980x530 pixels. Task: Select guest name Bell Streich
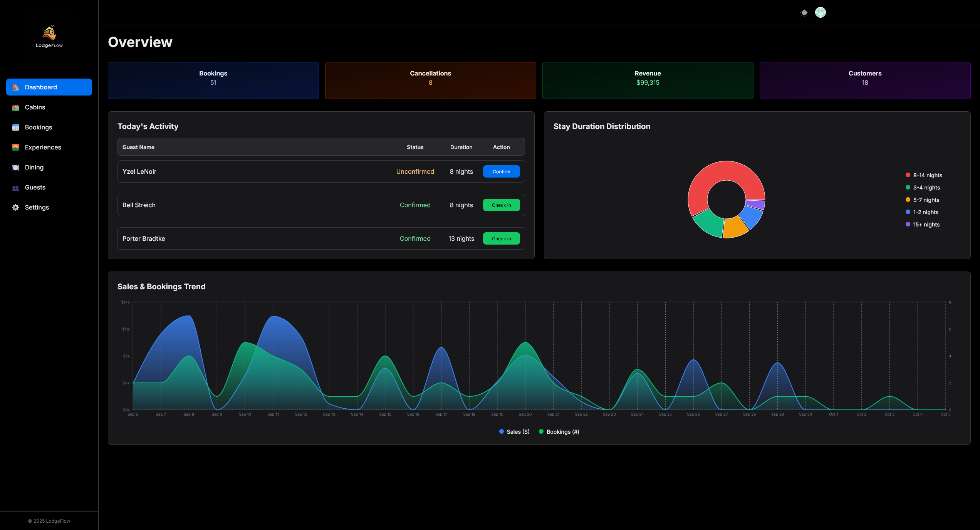coord(139,205)
